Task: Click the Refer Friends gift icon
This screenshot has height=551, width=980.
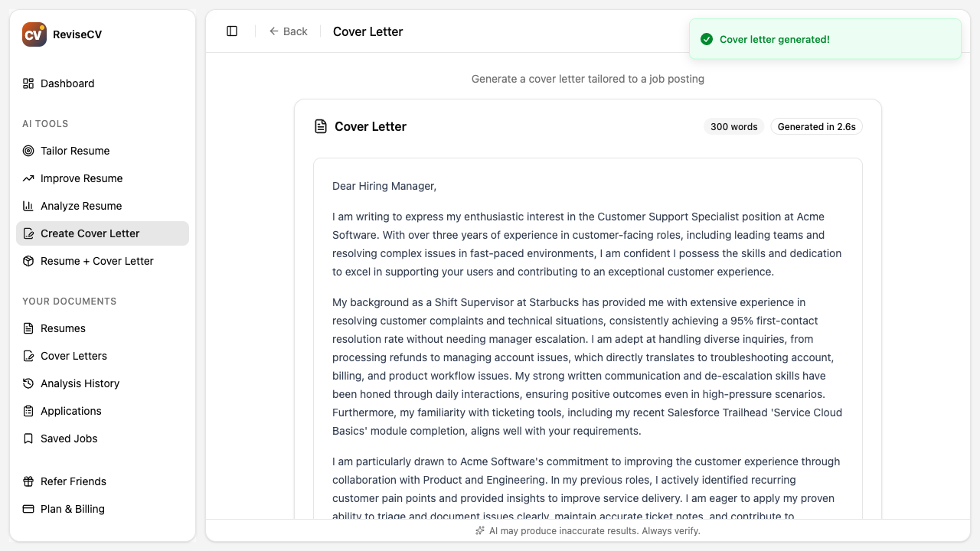Action: coord(28,481)
